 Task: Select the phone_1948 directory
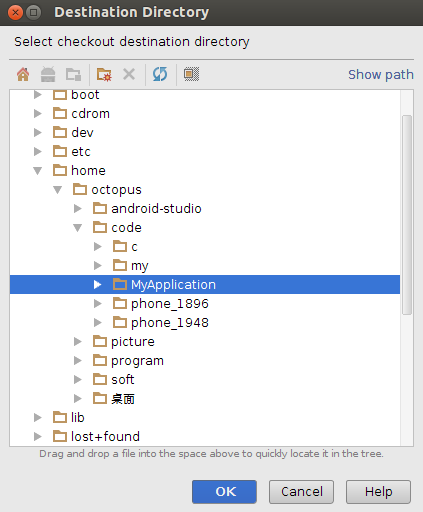tap(161, 323)
